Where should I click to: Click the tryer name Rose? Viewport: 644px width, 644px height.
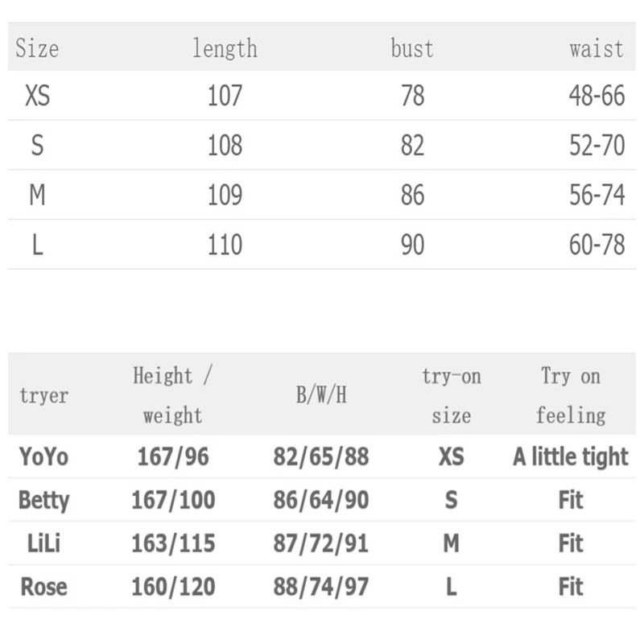43,587
